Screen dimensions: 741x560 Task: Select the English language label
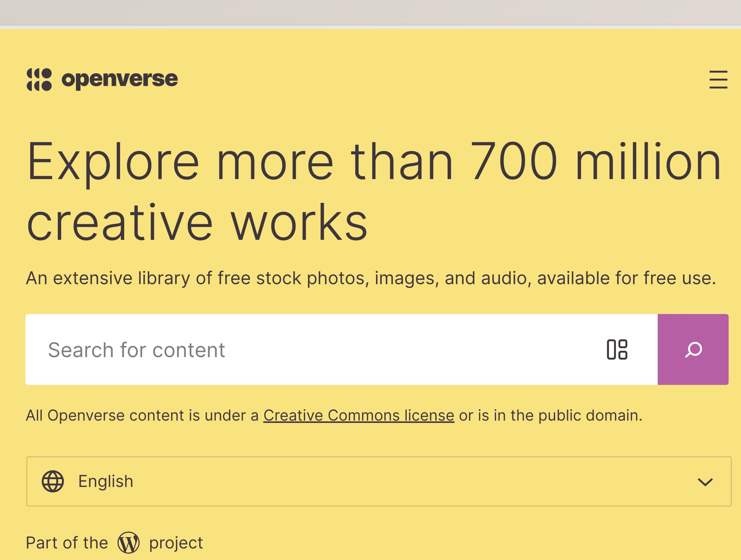[x=106, y=481]
